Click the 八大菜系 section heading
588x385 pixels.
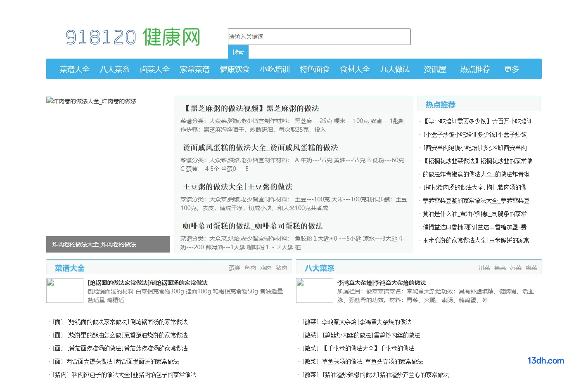(x=319, y=268)
